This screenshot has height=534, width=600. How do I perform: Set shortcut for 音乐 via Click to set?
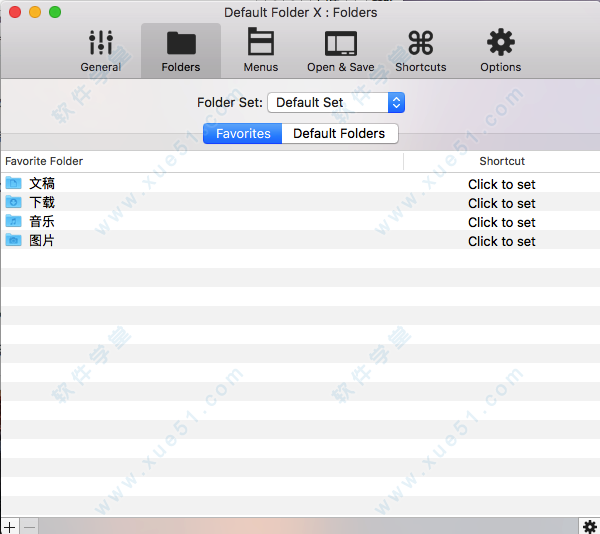502,223
